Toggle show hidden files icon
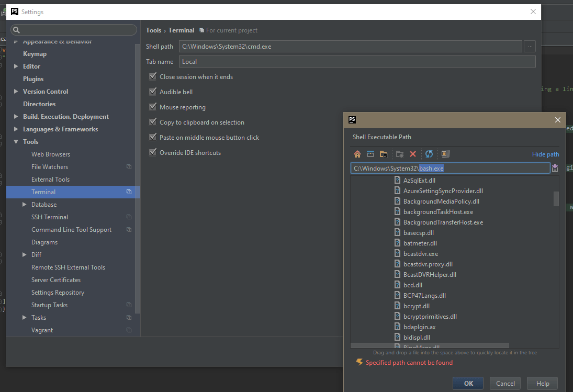Viewport: 573px width, 392px height. (x=445, y=154)
